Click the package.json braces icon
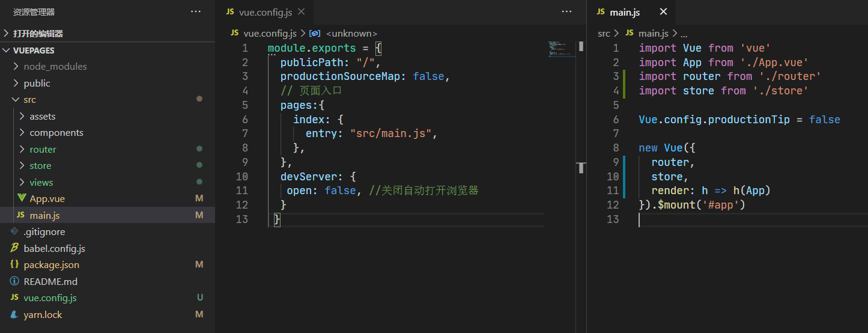 14,264
